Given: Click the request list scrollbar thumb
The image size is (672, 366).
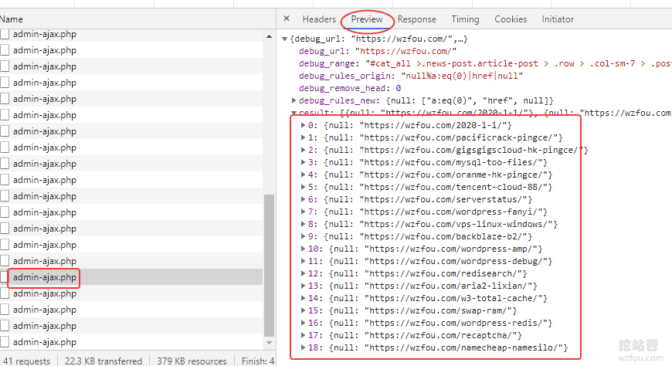Looking at the screenshot, I should (x=269, y=265).
